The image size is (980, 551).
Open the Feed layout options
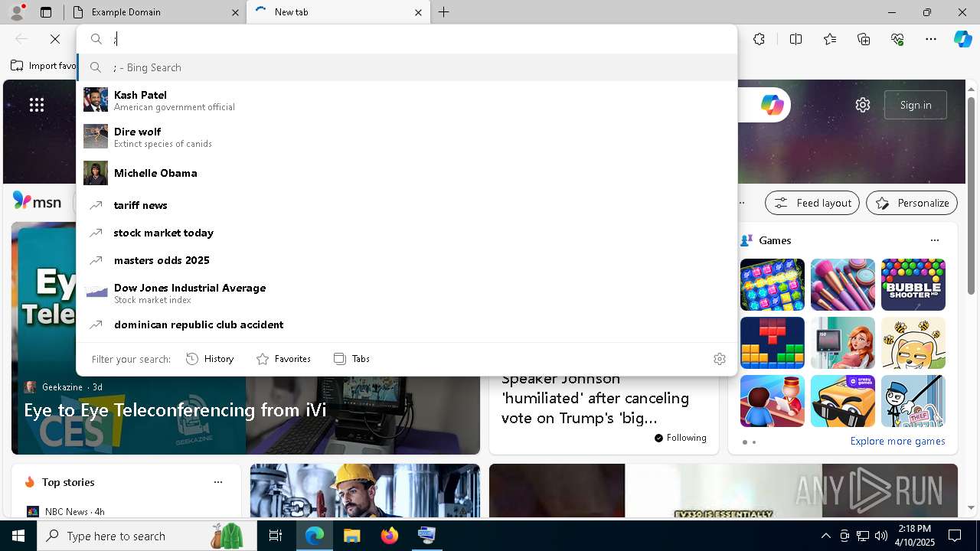pos(812,203)
